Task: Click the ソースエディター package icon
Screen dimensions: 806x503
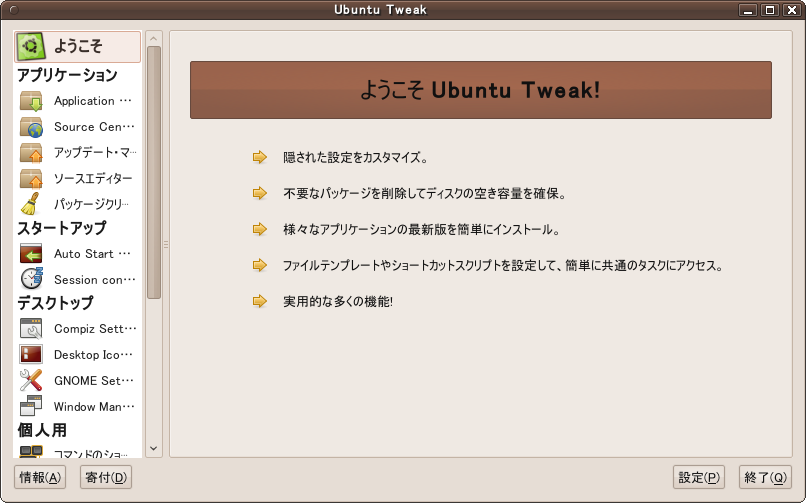Action: click(31, 179)
